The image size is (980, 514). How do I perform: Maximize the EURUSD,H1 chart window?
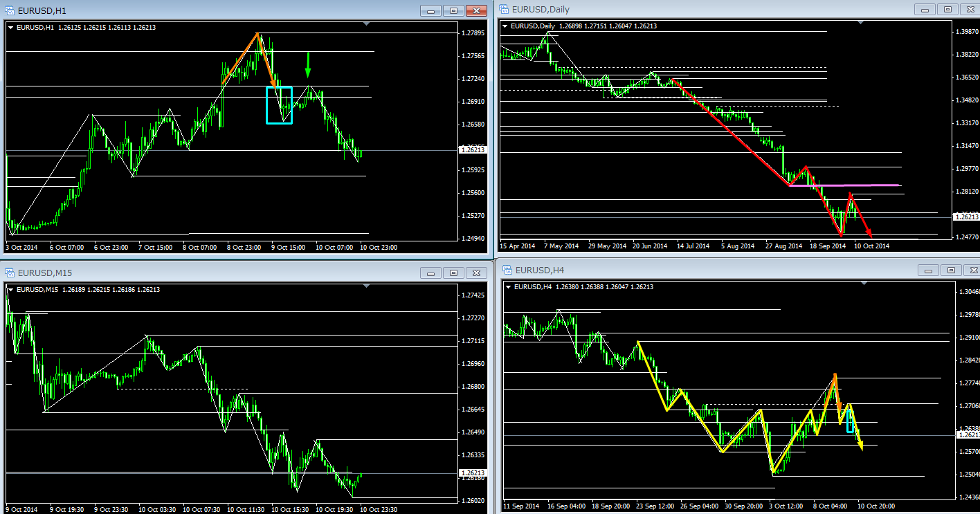pyautogui.click(x=454, y=10)
